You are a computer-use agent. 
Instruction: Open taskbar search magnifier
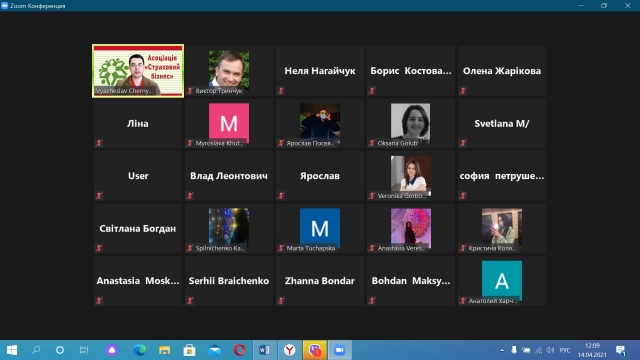pos(36,350)
